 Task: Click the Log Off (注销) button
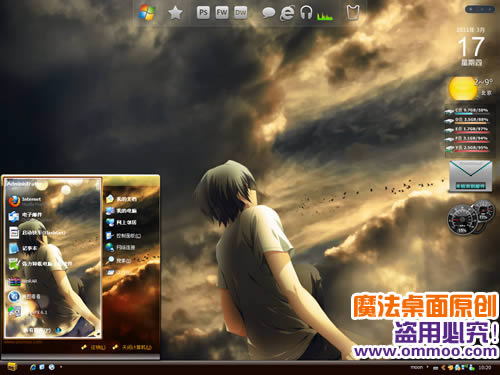tap(93, 347)
